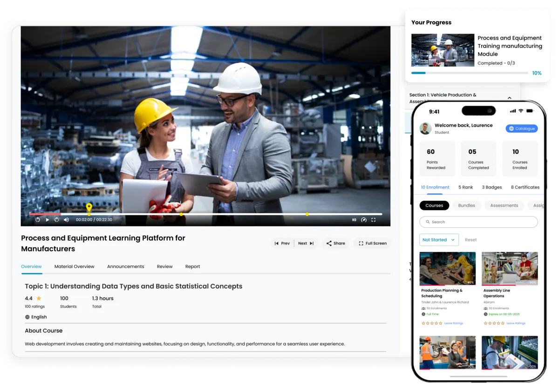Expand the 8 Certificates tab
This screenshot has height=392, width=559.
[x=525, y=187]
